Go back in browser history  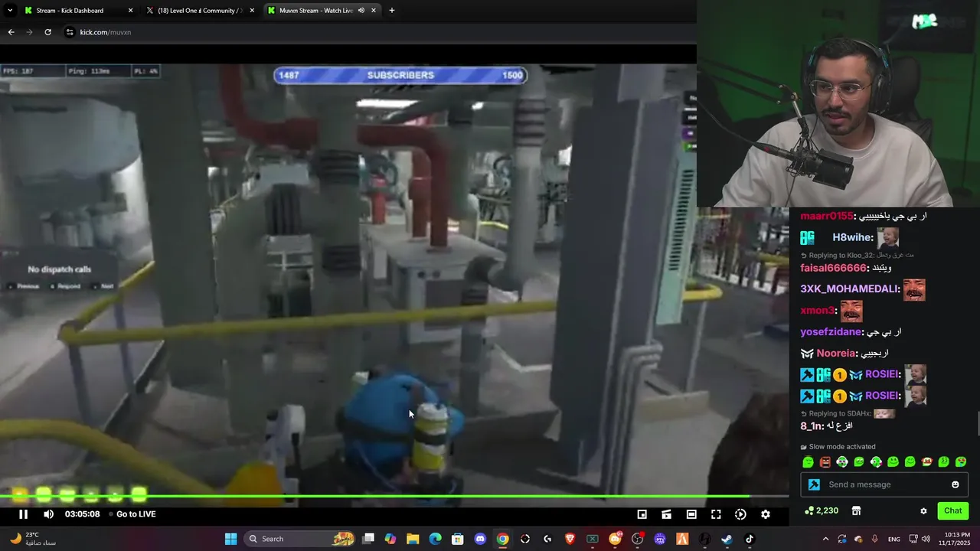coord(11,32)
